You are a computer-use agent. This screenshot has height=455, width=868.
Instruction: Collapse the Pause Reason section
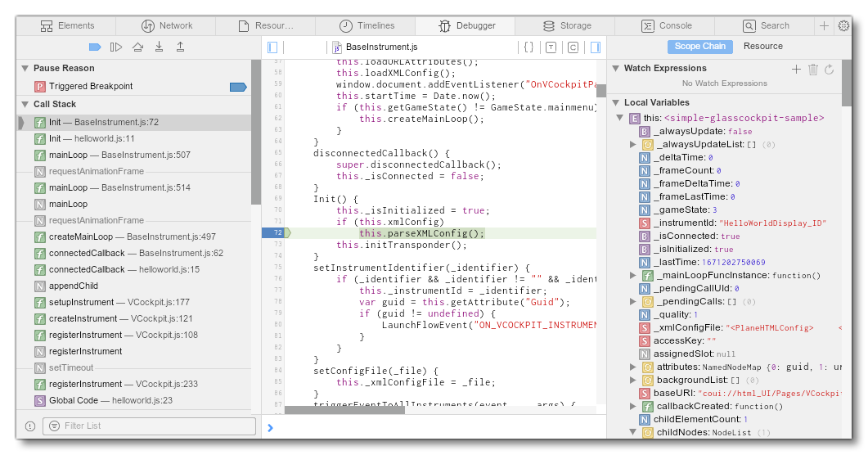25,68
